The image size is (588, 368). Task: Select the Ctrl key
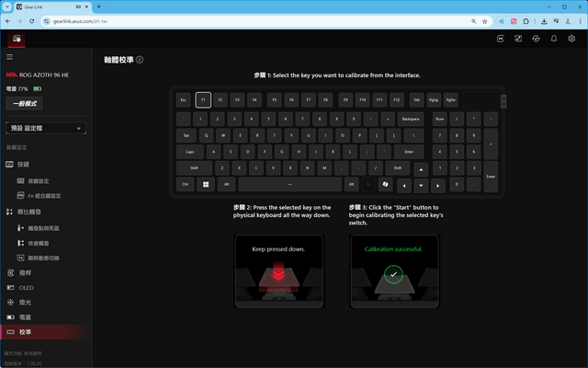186,184
